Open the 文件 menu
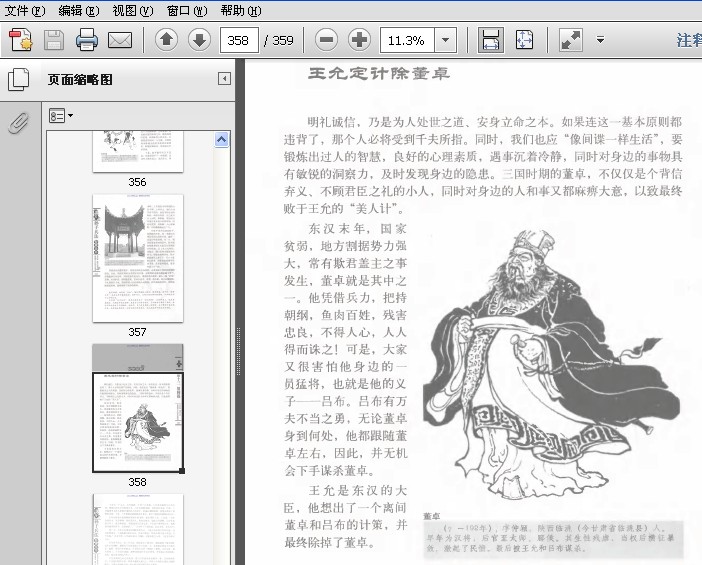Viewport: 702px width, 565px height. click(25, 10)
